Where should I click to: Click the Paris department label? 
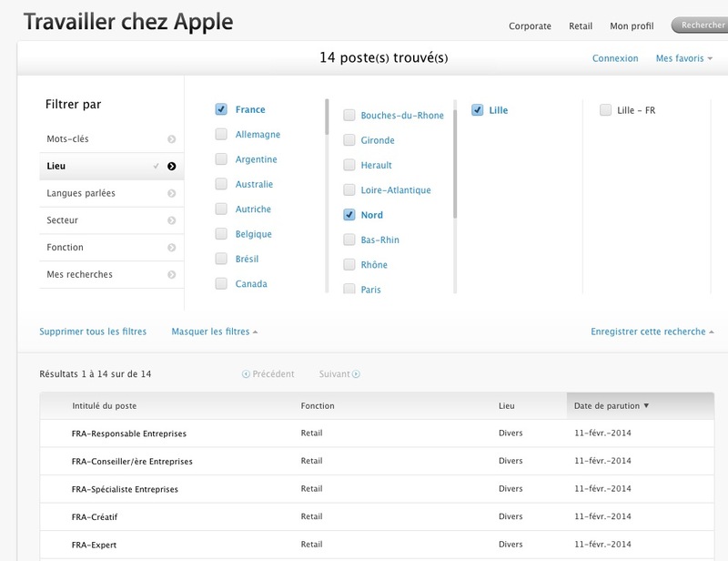[x=370, y=290]
